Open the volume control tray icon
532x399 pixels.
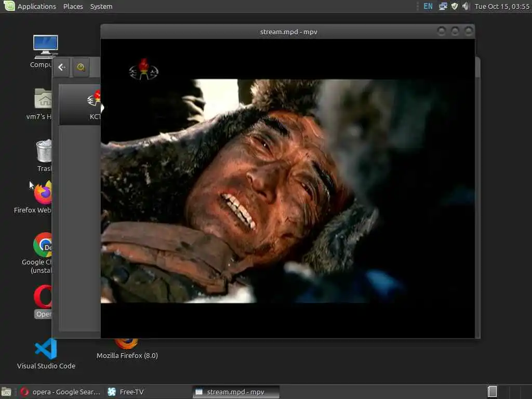click(466, 6)
